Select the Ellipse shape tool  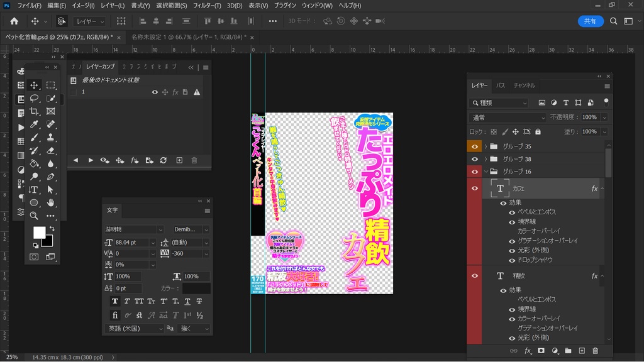[x=34, y=203]
